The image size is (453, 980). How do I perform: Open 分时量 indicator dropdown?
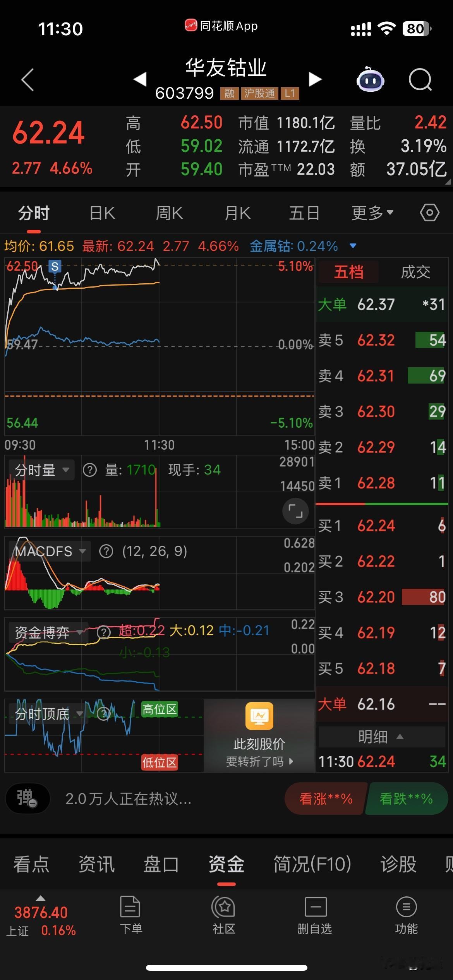pyautogui.click(x=42, y=470)
